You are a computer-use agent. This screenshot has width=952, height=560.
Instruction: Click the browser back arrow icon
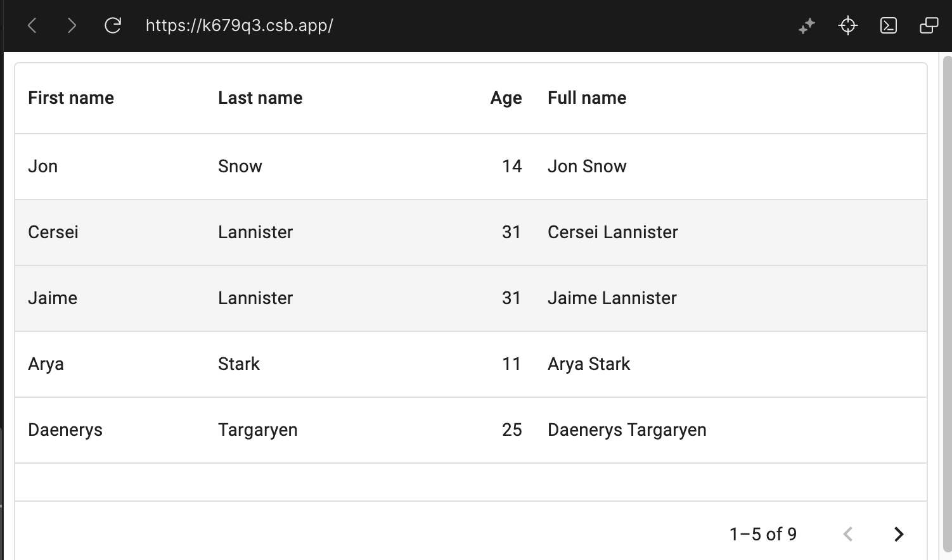coord(32,25)
